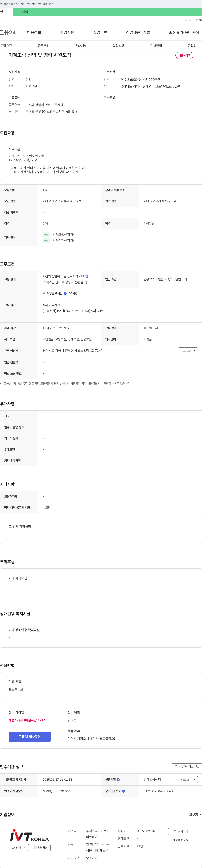Apply with 고용24 입사지원 button
This screenshot has width=202, height=868.
(30, 737)
